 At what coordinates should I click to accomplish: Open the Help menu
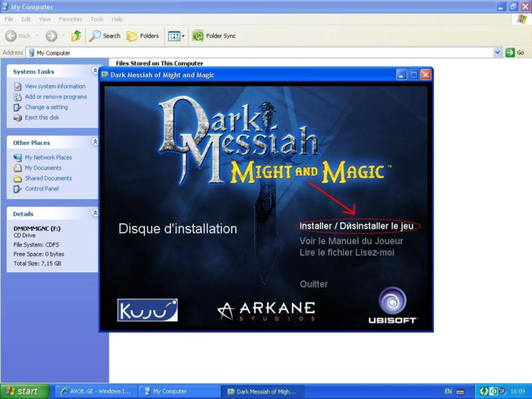point(117,19)
